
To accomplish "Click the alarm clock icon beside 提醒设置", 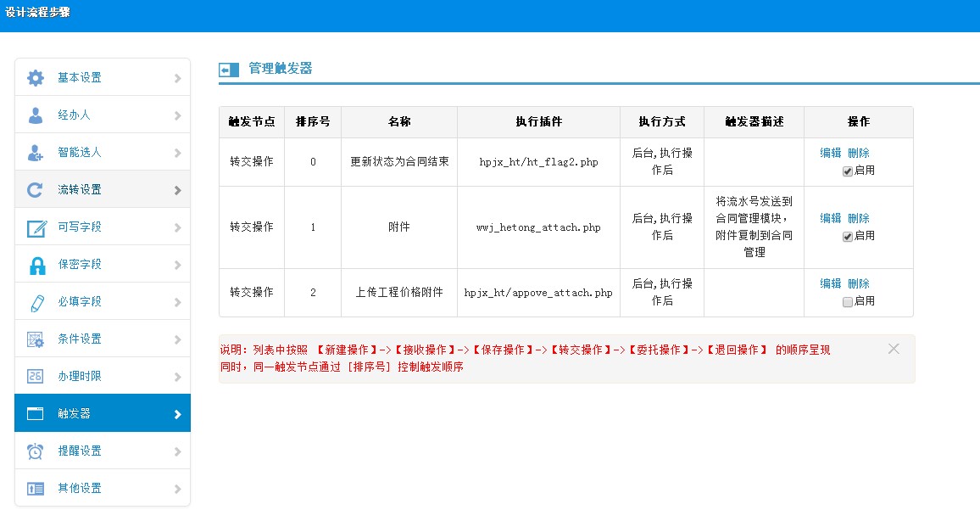I will coord(36,451).
